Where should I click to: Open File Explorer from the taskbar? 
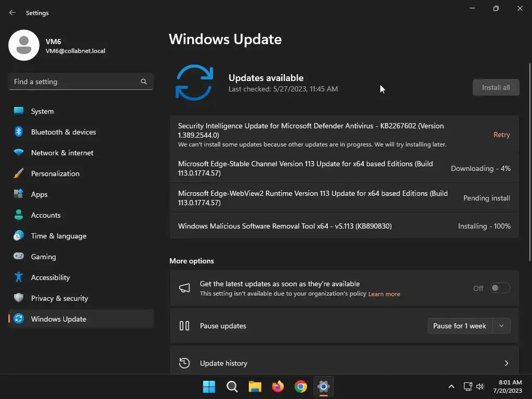(x=255, y=387)
